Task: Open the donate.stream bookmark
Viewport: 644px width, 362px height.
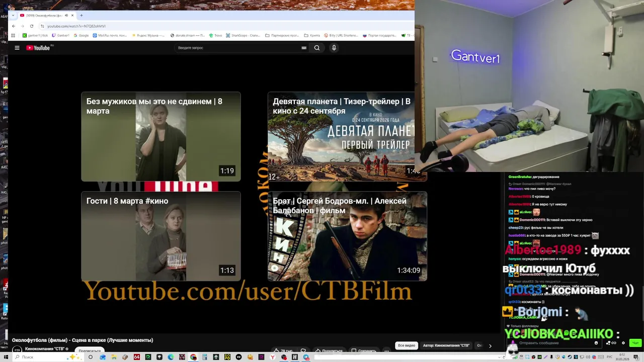Action: pos(188,35)
